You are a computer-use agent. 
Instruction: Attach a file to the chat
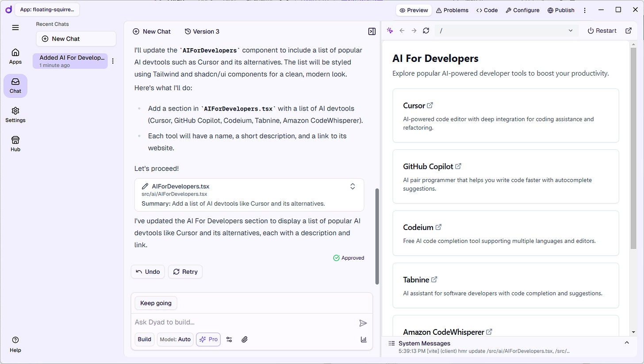pos(244,339)
